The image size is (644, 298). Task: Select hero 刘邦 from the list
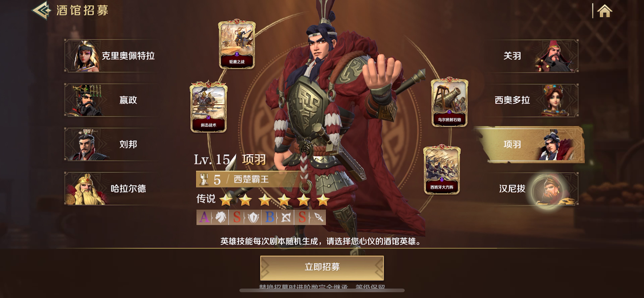tap(111, 144)
